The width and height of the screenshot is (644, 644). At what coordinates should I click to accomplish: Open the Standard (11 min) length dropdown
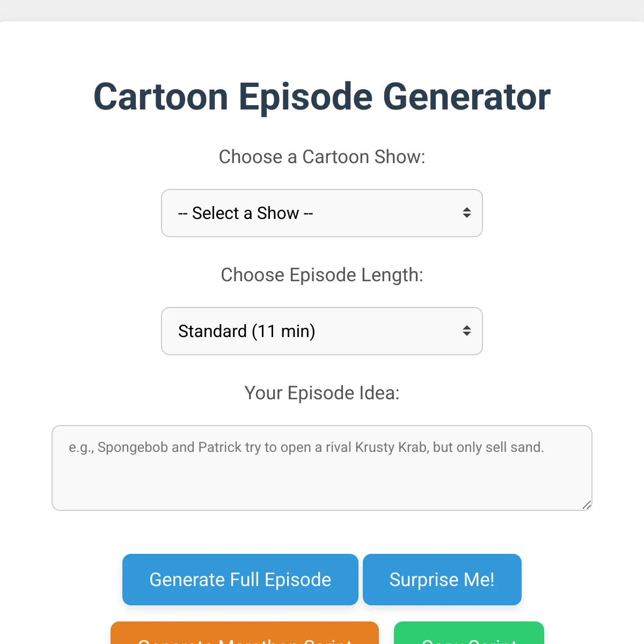pos(322,331)
